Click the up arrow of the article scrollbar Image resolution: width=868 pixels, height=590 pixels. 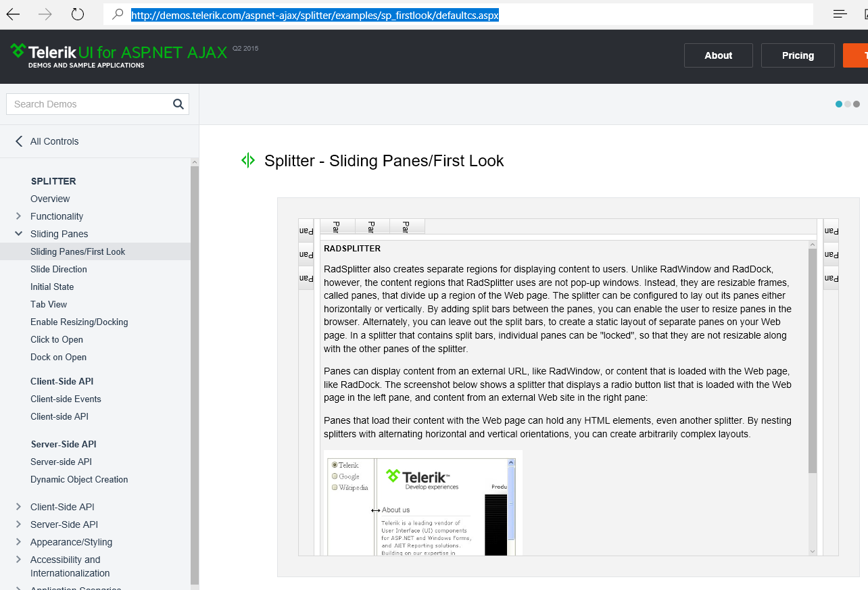813,244
